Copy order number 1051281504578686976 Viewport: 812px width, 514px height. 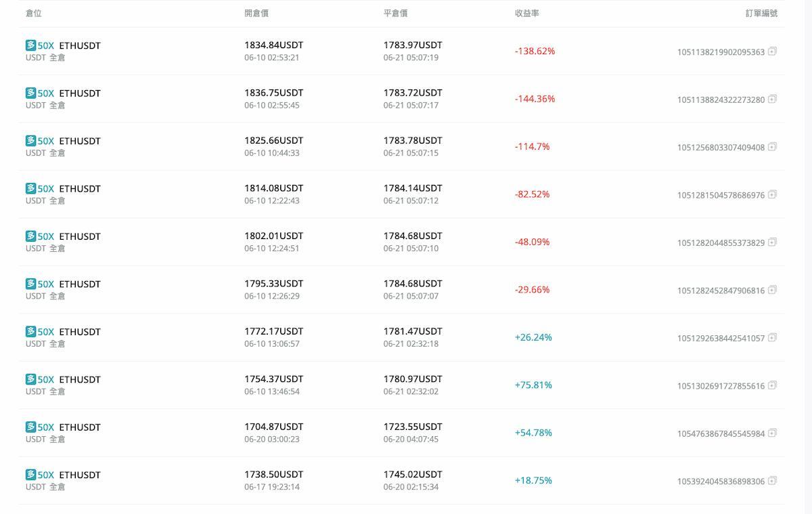click(772, 194)
